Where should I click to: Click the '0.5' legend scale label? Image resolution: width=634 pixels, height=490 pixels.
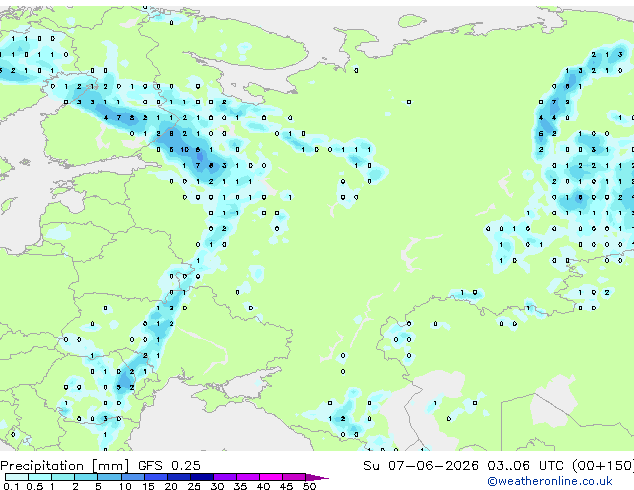(35, 486)
